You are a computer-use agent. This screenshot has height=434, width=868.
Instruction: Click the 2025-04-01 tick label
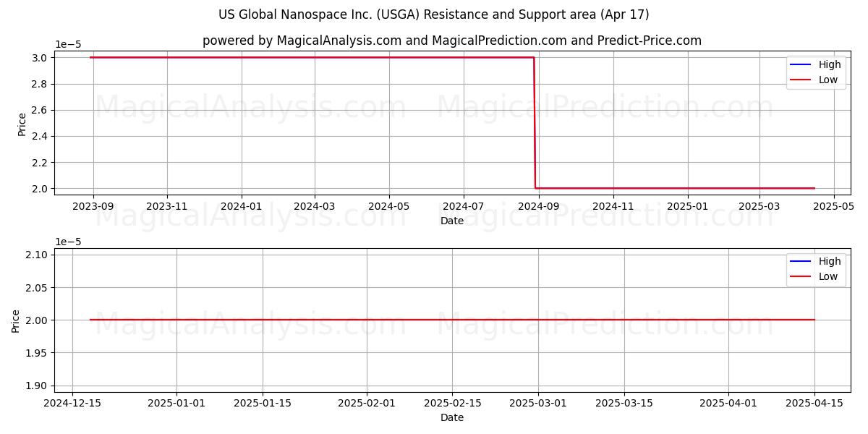[x=728, y=403]
